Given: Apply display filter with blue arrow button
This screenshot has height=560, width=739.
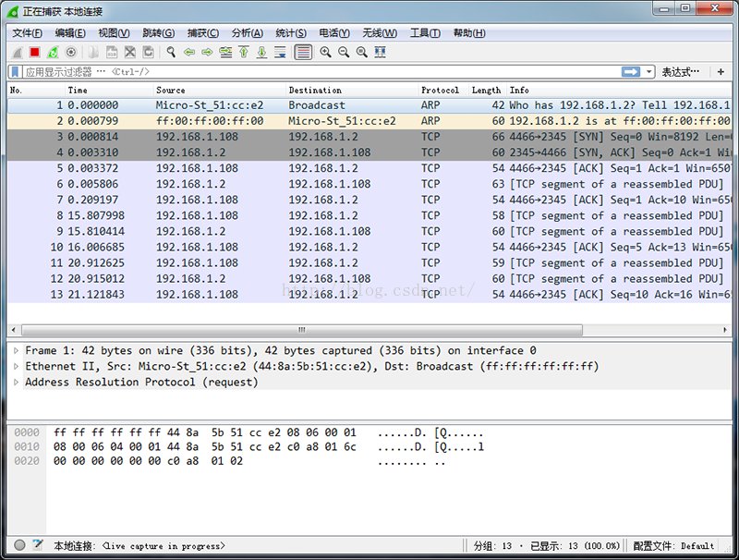Looking at the screenshot, I should [631, 72].
